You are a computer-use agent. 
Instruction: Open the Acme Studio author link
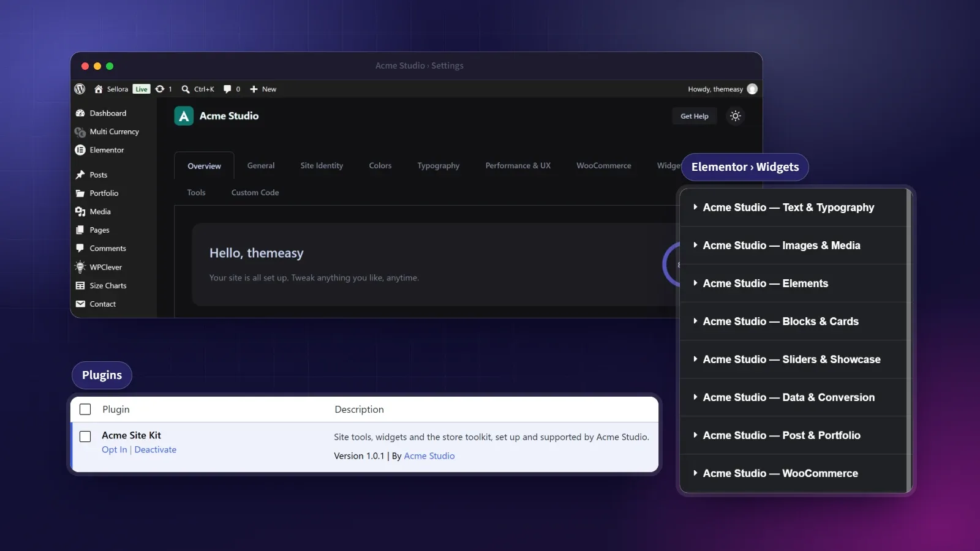tap(429, 456)
